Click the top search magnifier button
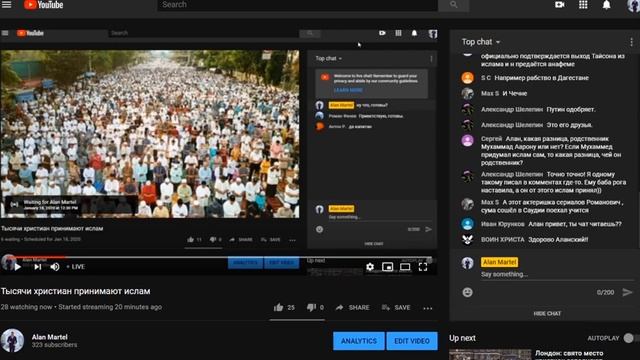Viewport: 640px width, 360px height. click(x=453, y=5)
